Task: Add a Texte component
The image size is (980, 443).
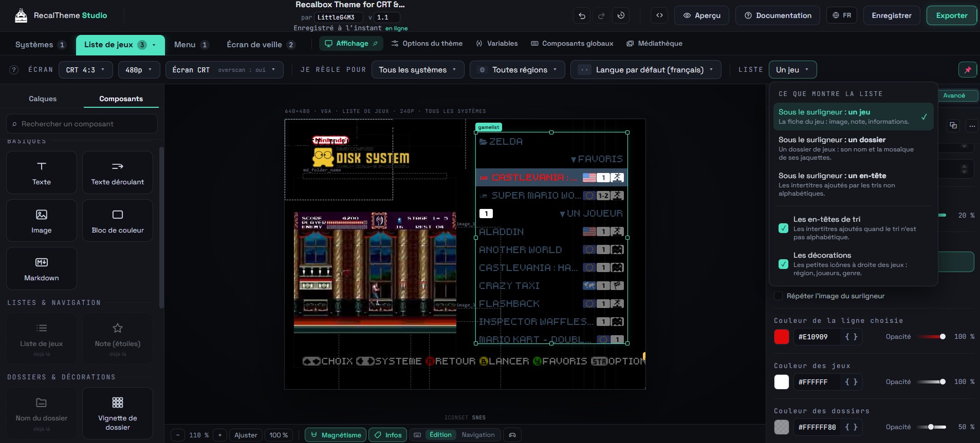Action: tap(42, 172)
